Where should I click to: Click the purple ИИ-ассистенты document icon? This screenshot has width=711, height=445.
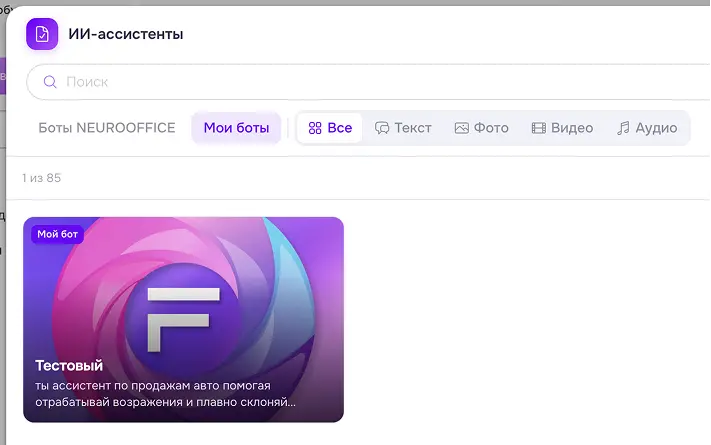pyautogui.click(x=42, y=34)
